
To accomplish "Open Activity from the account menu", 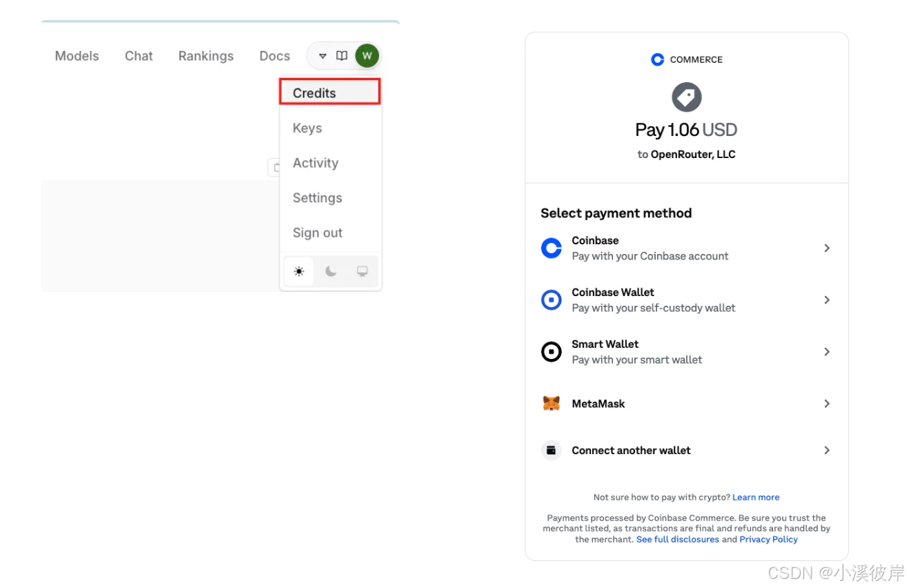I will coord(315,163).
